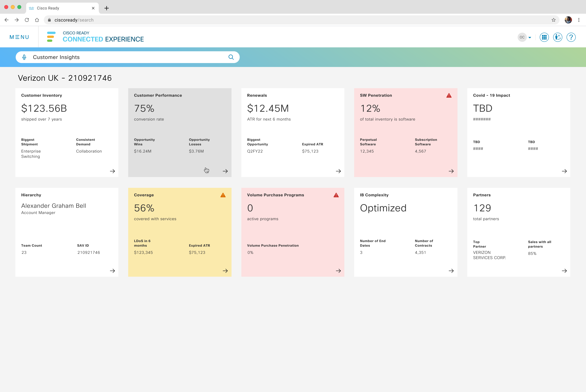Image resolution: width=586 pixels, height=392 pixels.
Task: Select the Cisco Ready browser tab
Action: click(x=62, y=8)
